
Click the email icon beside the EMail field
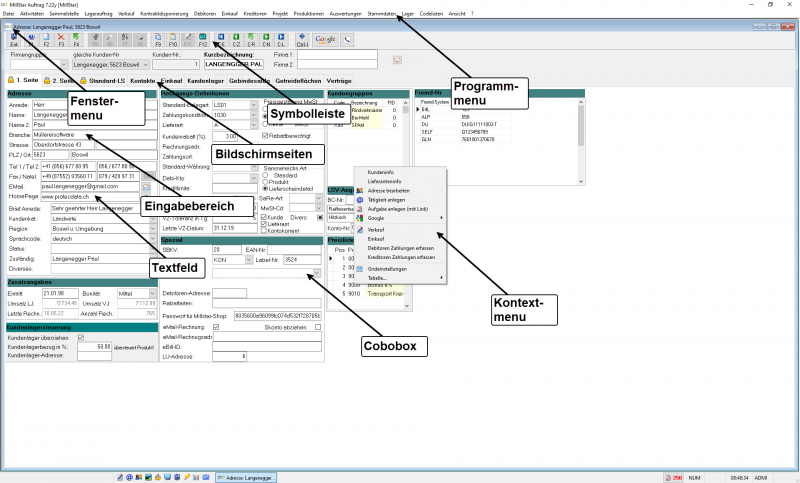click(x=146, y=187)
